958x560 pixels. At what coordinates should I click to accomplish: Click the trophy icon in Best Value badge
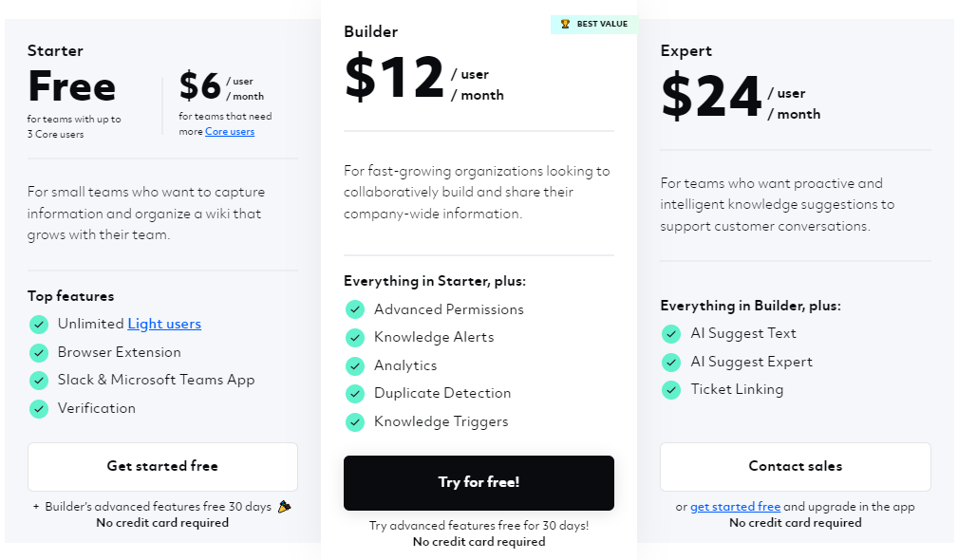[x=565, y=24]
